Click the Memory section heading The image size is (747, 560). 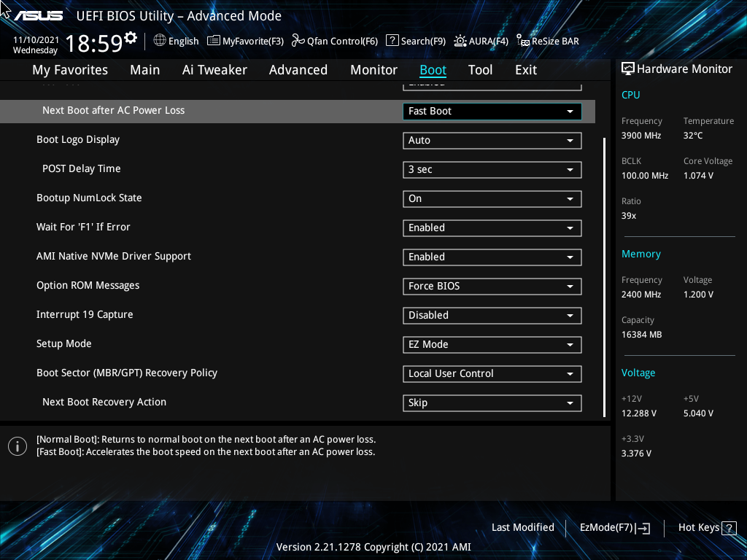(640, 254)
